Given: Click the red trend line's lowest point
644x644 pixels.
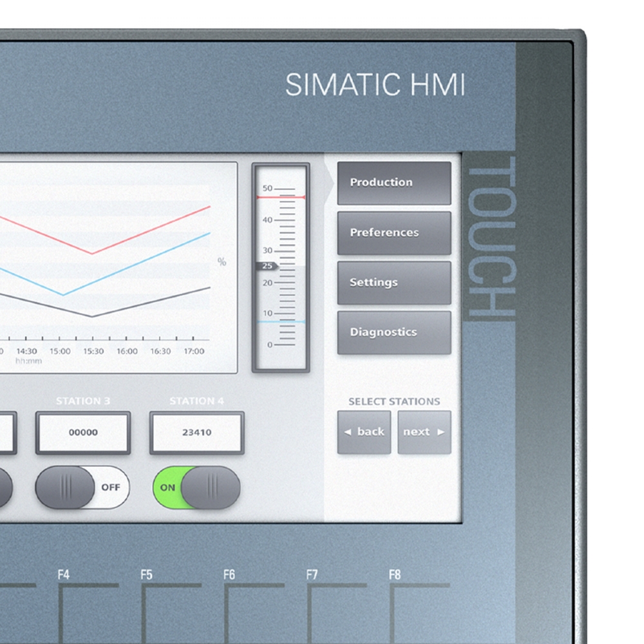Looking at the screenshot, I should click(92, 253).
